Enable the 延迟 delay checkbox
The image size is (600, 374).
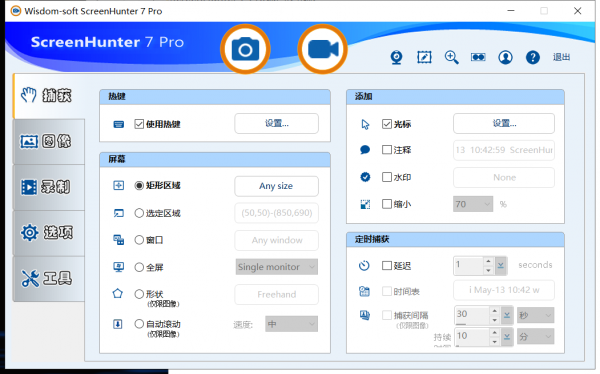[387, 265]
